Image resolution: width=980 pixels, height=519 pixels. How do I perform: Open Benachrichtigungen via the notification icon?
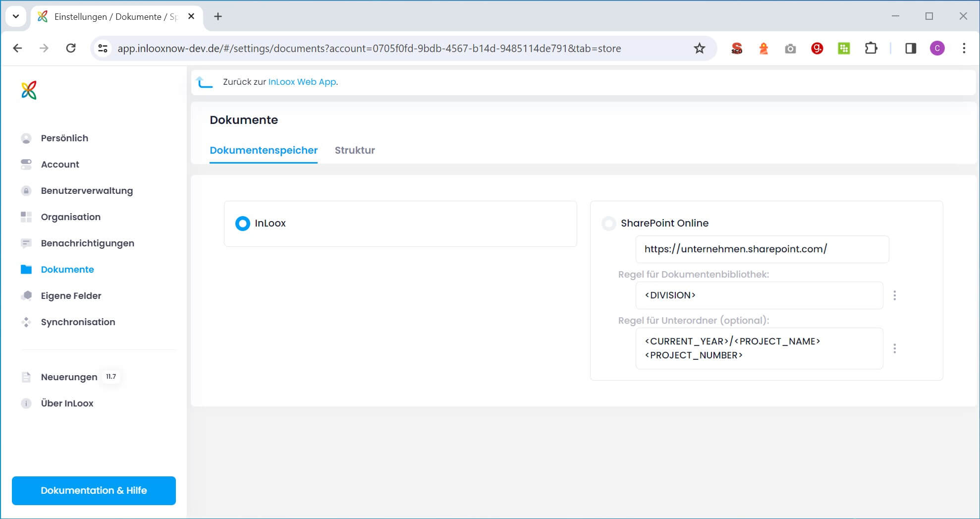tap(26, 243)
